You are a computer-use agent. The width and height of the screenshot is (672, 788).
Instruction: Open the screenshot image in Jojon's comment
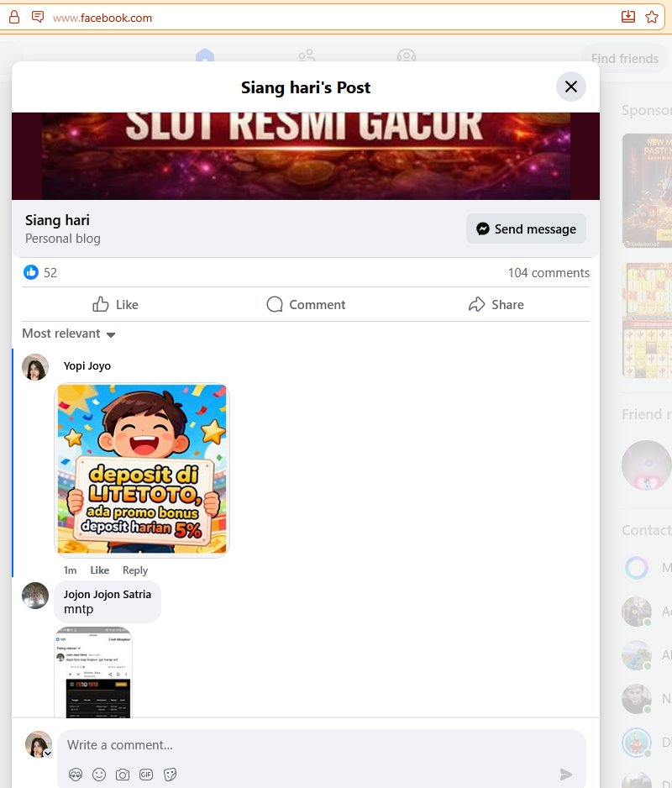[93, 672]
